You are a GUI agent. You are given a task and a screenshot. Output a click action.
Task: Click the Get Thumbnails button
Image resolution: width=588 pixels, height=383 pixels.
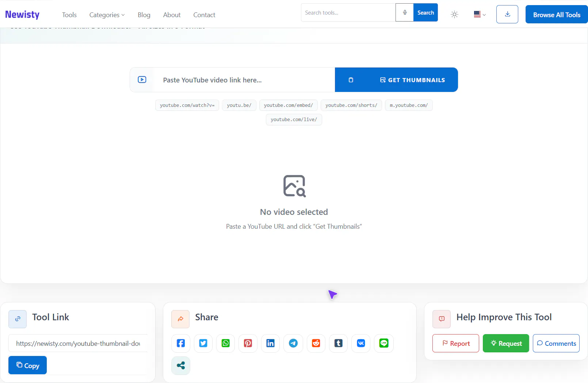click(x=413, y=80)
